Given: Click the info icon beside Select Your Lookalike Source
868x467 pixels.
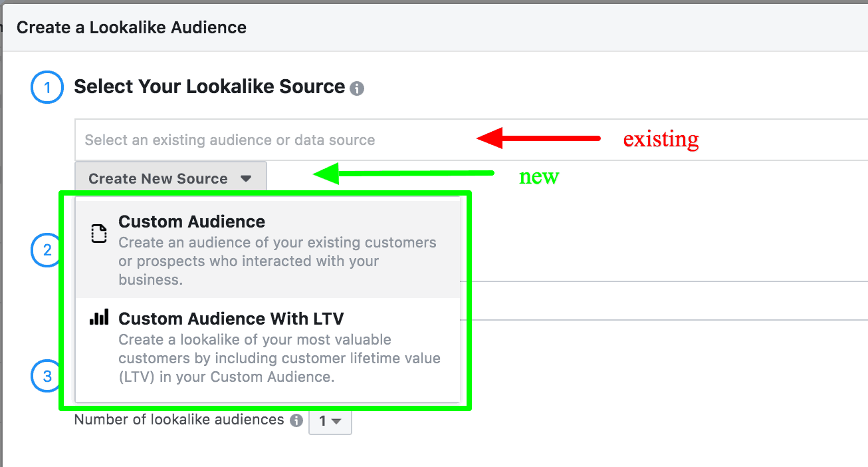Looking at the screenshot, I should pyautogui.click(x=357, y=88).
